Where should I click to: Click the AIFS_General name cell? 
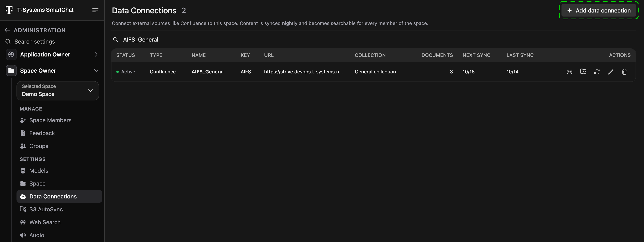click(207, 72)
